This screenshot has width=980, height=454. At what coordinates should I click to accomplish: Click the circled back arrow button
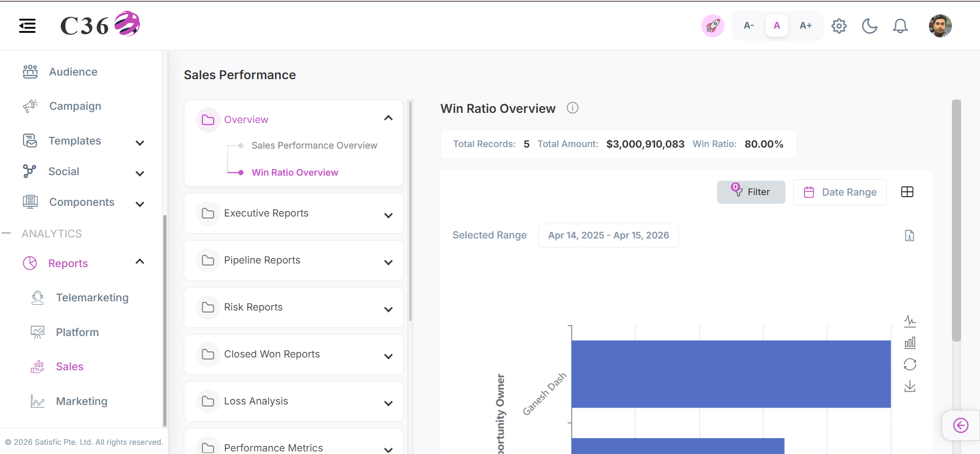click(961, 425)
